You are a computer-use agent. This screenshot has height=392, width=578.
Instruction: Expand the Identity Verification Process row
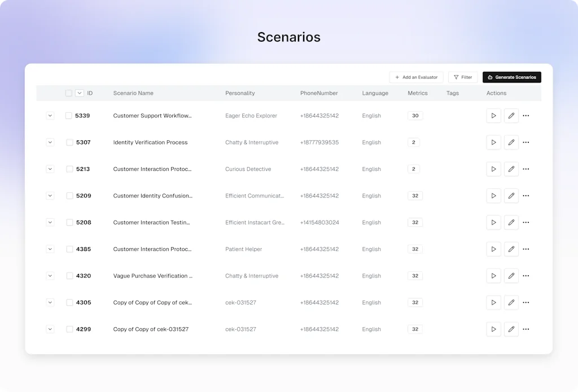(50, 142)
